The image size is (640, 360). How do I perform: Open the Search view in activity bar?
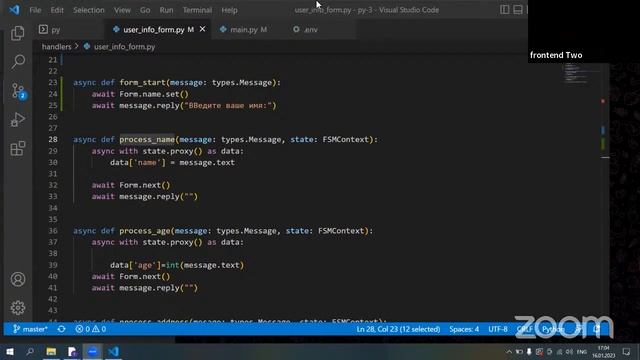(18, 62)
